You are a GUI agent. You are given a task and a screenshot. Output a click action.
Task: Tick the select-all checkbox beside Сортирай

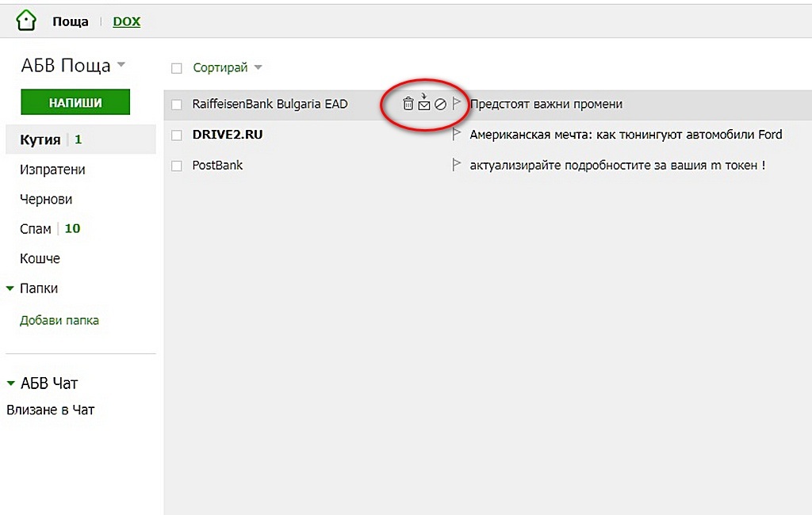click(177, 68)
